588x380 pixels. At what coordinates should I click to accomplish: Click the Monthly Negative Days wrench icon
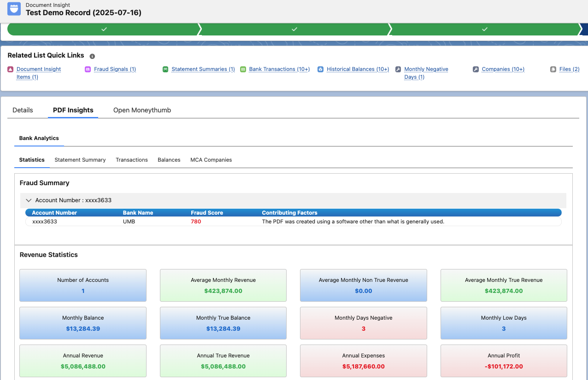tap(398, 69)
